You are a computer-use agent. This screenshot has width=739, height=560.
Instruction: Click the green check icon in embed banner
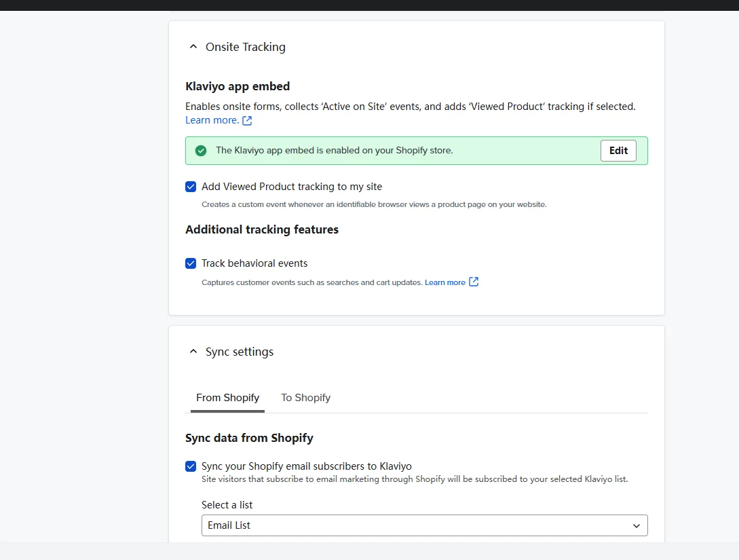(x=201, y=151)
